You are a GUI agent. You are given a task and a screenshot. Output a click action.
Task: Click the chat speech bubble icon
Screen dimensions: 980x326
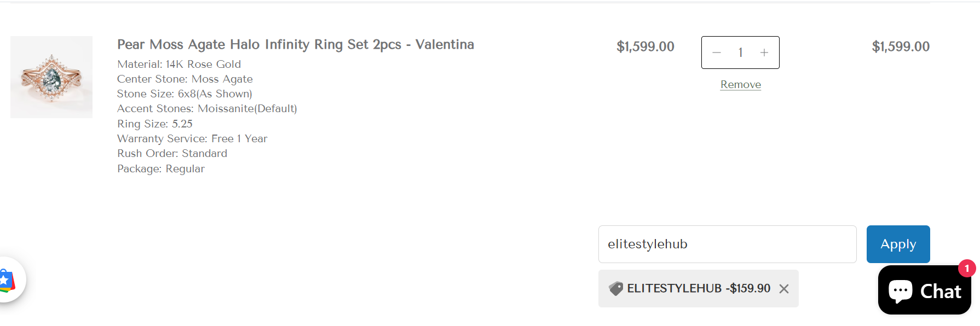(x=900, y=291)
